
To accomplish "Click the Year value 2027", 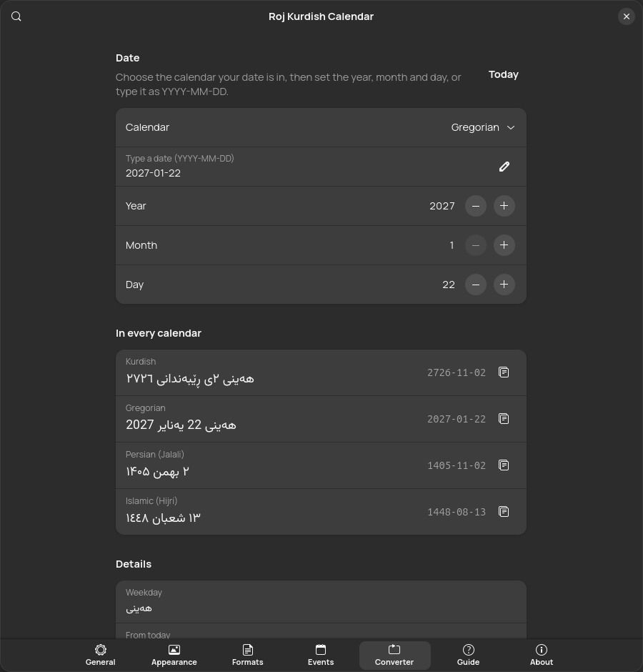I will 442,206.
